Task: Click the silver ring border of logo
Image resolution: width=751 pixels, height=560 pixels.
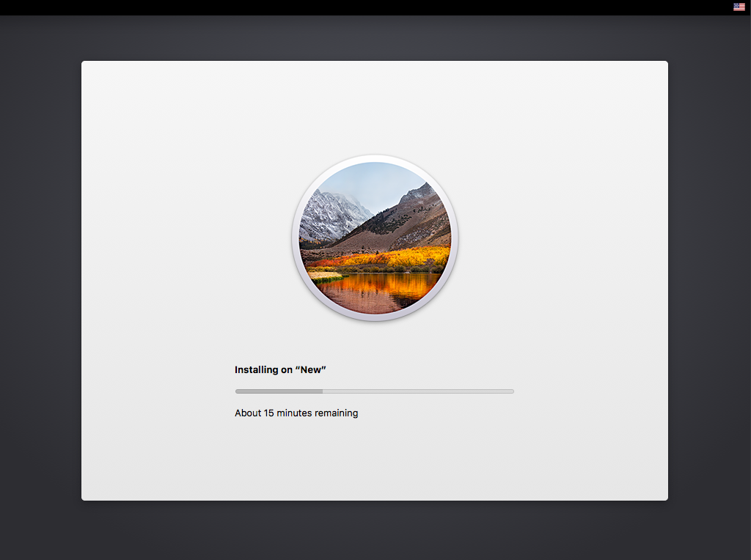Action: [295, 238]
